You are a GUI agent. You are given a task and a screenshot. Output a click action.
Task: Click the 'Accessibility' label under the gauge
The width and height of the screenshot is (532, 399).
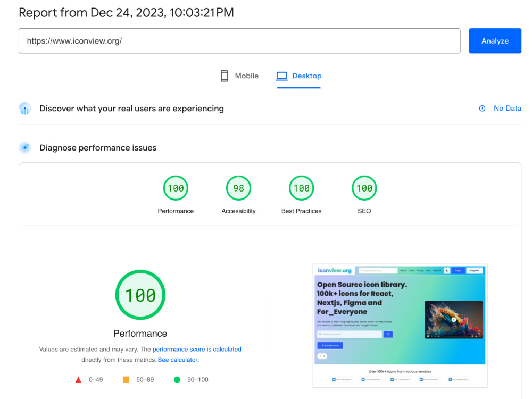[238, 211]
